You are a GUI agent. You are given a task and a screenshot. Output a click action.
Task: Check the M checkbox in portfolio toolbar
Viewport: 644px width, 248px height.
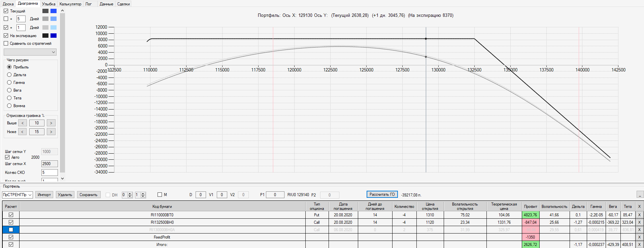pyautogui.click(x=160, y=195)
